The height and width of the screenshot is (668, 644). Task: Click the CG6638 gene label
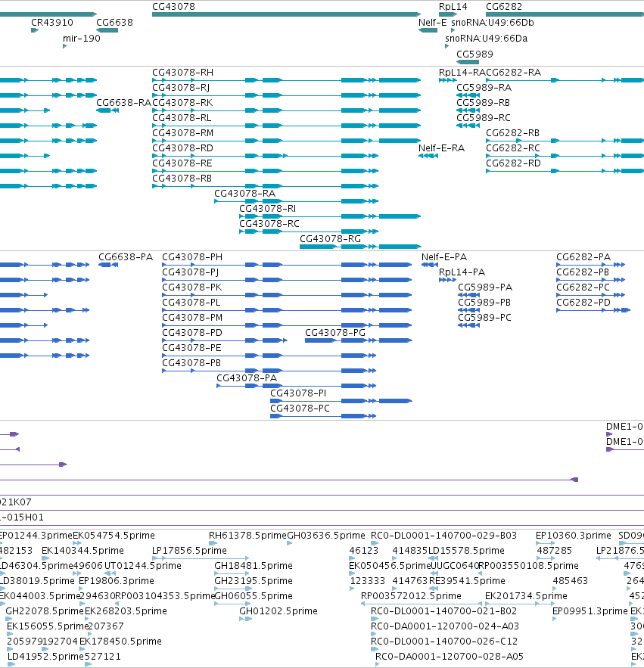pos(114,23)
